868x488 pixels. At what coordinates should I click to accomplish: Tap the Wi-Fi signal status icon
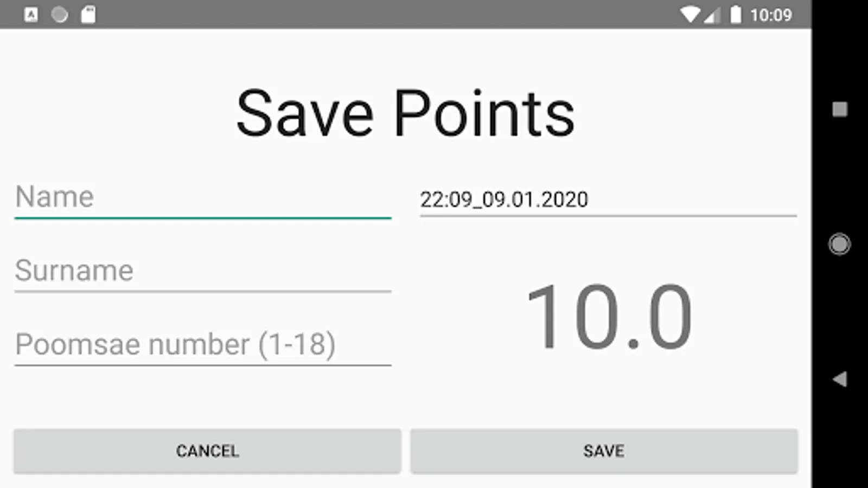pyautogui.click(x=691, y=15)
